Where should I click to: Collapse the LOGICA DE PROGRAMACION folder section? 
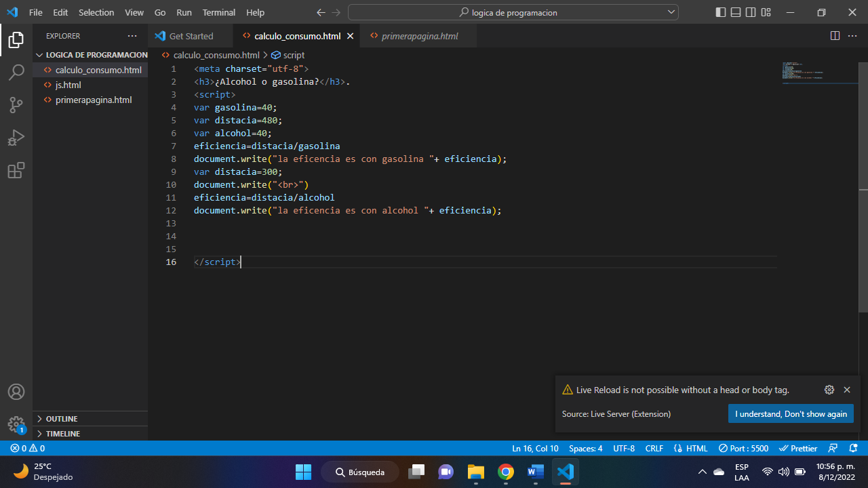pos(90,55)
